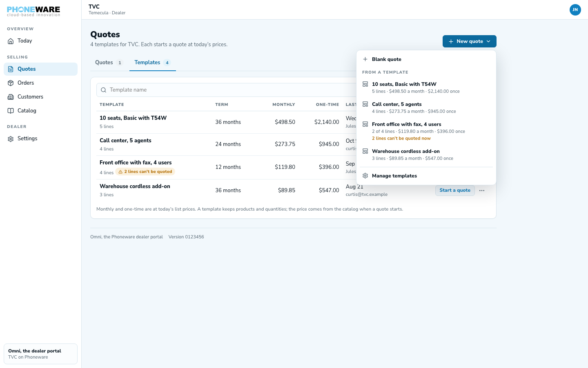Click the gear icon beside Manage templates
This screenshot has width=588, height=368.
coord(365,176)
